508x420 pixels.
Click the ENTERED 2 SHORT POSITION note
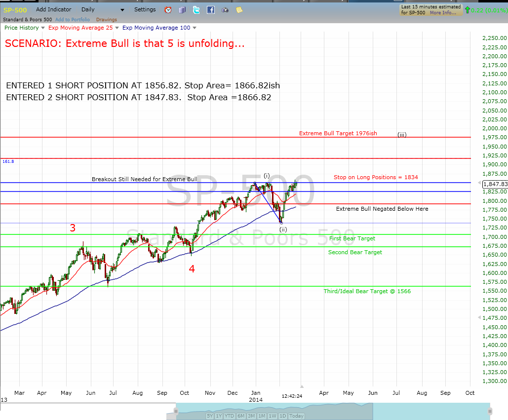click(x=139, y=97)
